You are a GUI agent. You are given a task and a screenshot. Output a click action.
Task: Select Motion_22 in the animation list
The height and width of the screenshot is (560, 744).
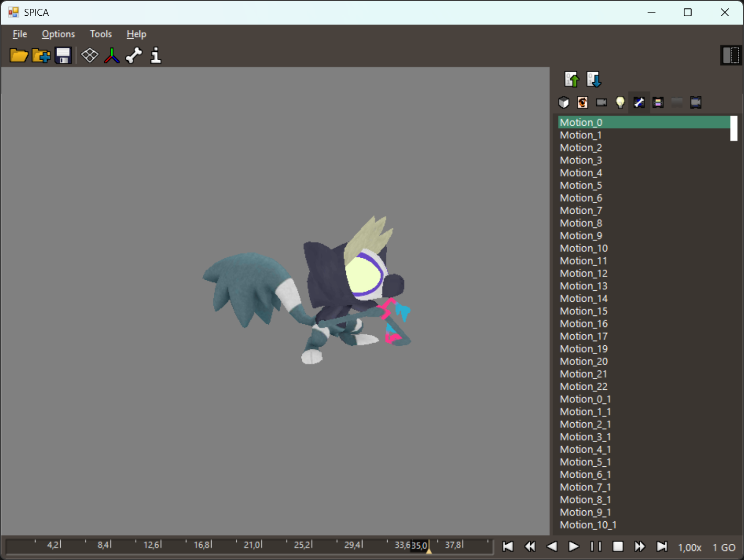(x=644, y=386)
